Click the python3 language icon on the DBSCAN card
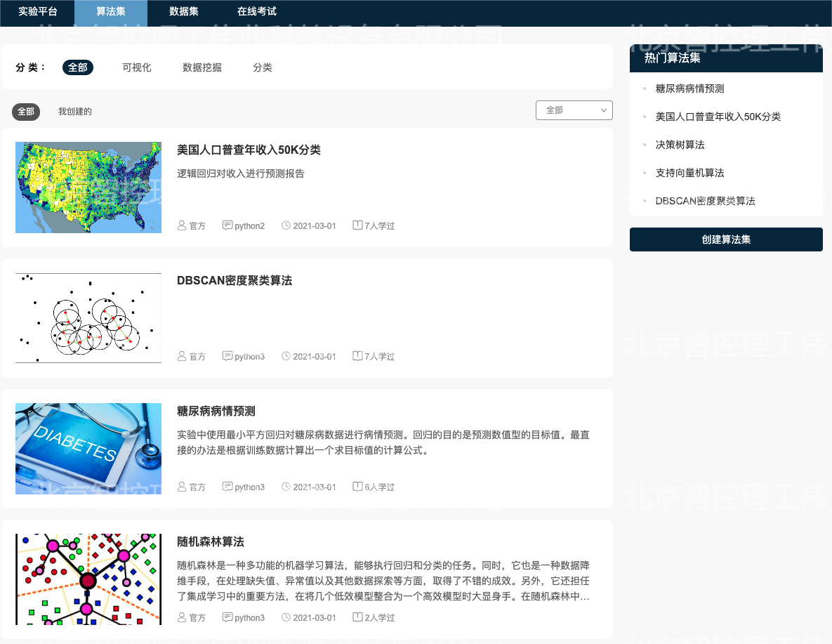The width and height of the screenshot is (832, 644). pyautogui.click(x=227, y=356)
